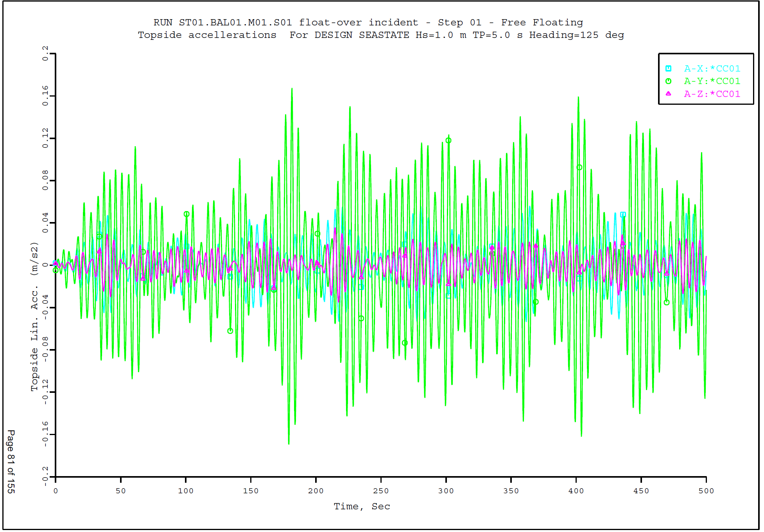Click the 'Page 81 of 155' text
The height and width of the screenshot is (532, 764).
[x=11, y=461]
